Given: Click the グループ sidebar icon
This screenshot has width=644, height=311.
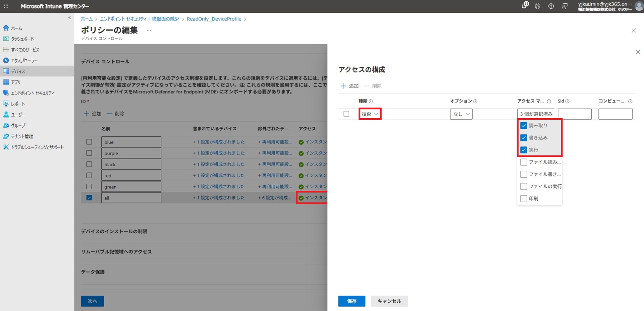Looking at the screenshot, I should click(x=6, y=125).
